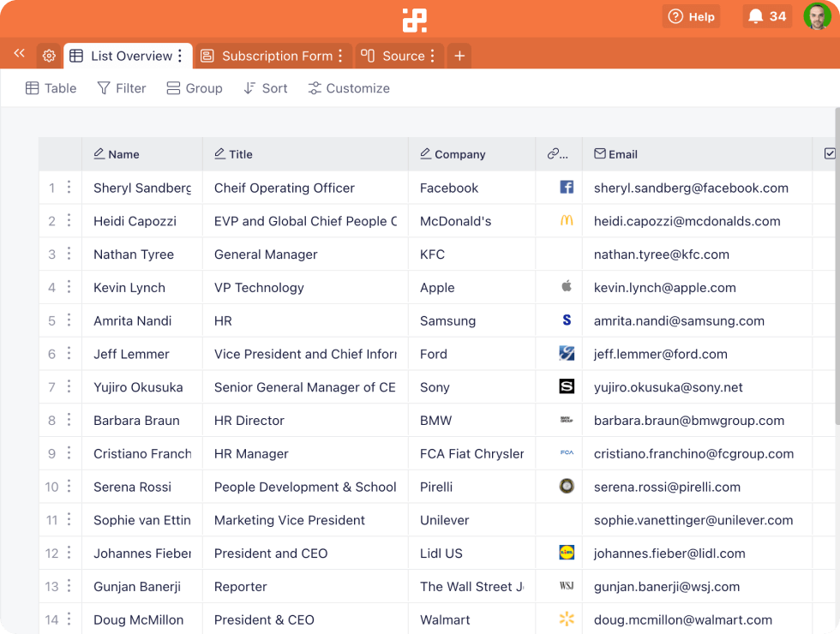The height and width of the screenshot is (634, 840).
Task: Open the user profile avatar
Action: [817, 16]
